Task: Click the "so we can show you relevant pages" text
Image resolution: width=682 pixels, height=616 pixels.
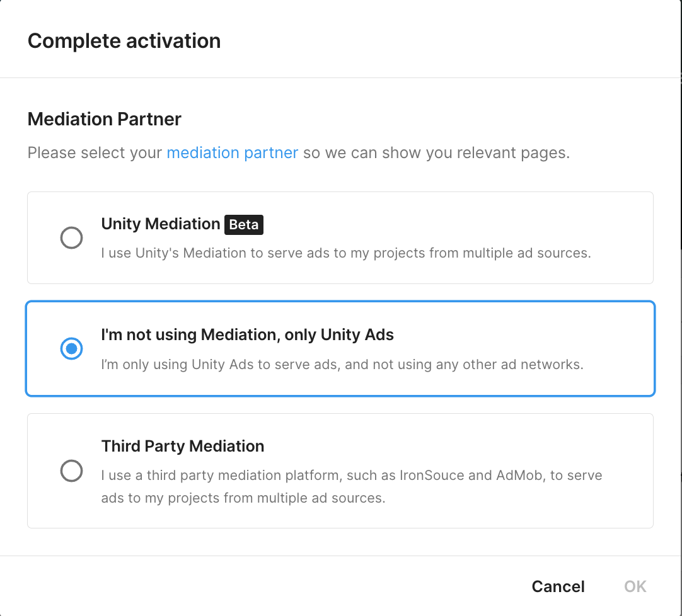Action: (x=436, y=153)
